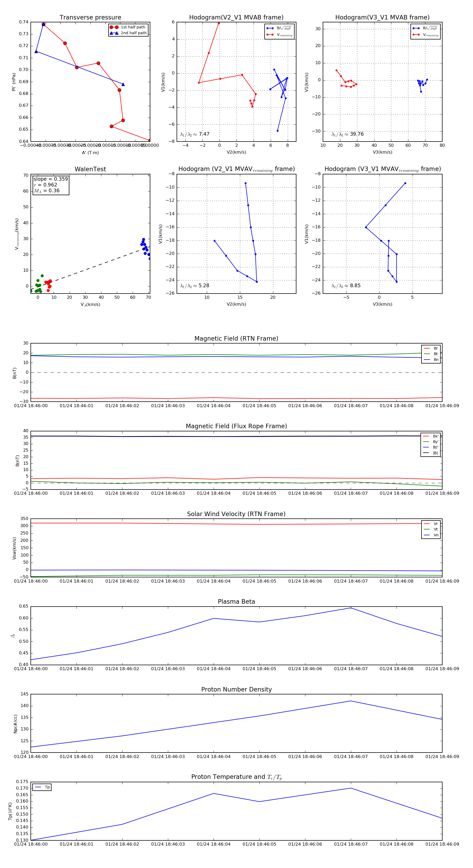473x868 pixels.
Task: Click the λ1/λ3 ≈ 39.76 annotation
Action: tap(347, 134)
